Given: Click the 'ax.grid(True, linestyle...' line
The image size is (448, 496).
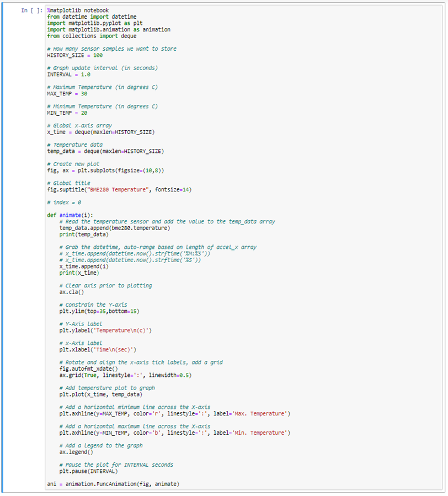Looking at the screenshot, I should click(x=126, y=375).
